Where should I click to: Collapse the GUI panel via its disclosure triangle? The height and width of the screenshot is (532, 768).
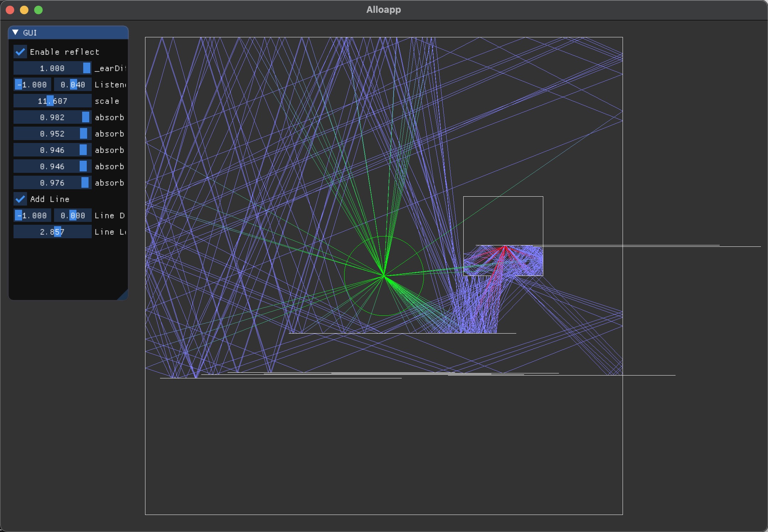point(15,32)
